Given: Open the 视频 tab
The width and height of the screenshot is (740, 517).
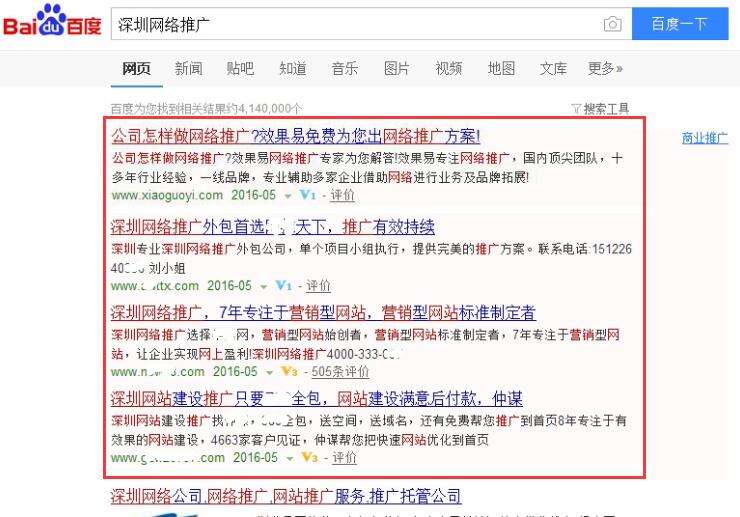Looking at the screenshot, I should click(448, 68).
